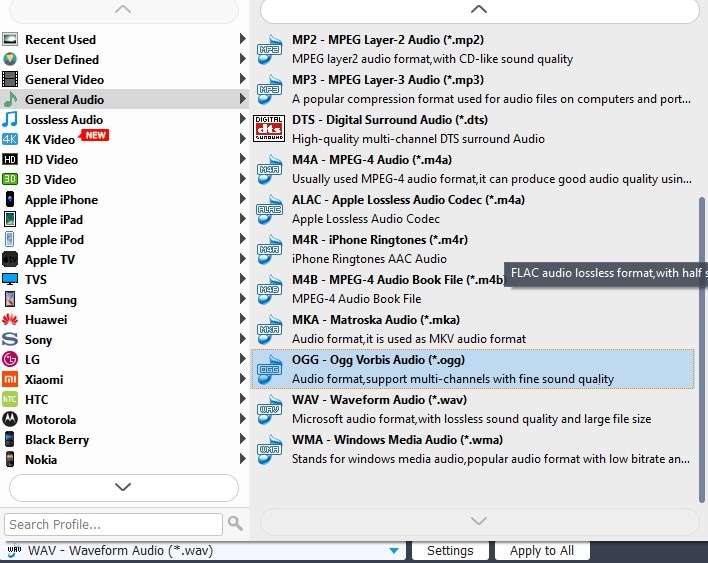Select MKA - Matroska Audio format

tap(473, 329)
